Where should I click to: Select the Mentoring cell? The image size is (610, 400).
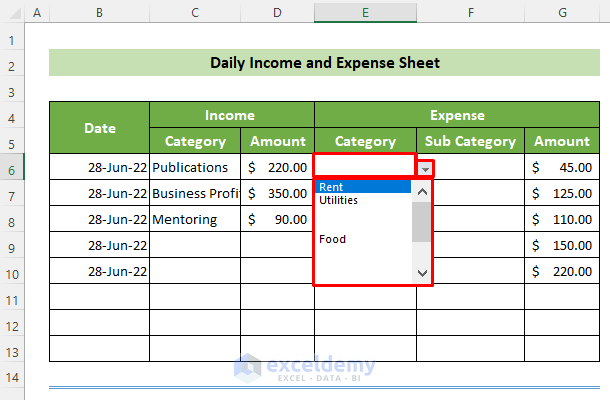point(195,219)
